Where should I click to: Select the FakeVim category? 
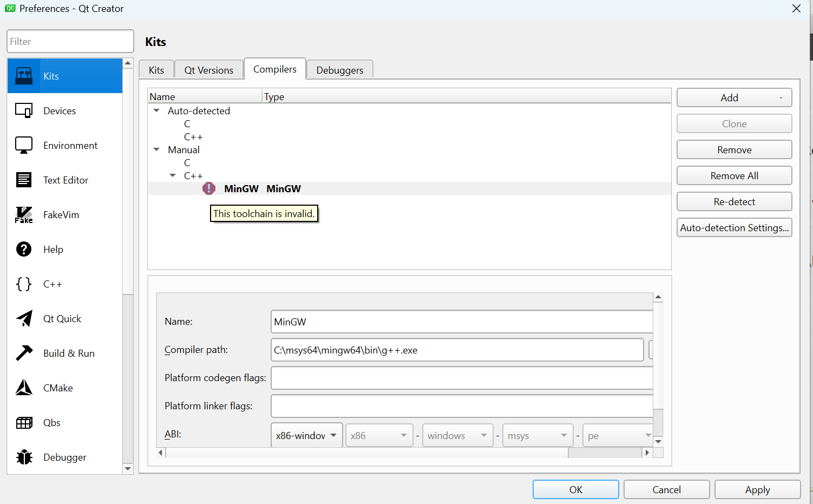click(x=65, y=214)
